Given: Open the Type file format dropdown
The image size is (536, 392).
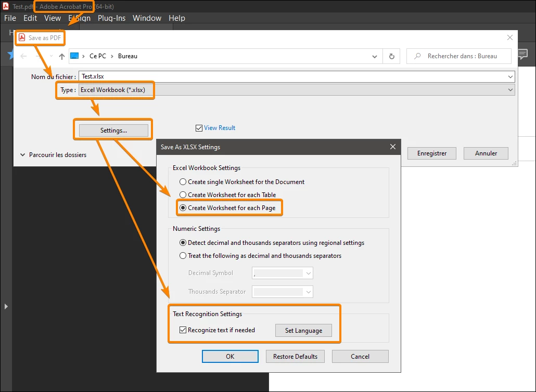Looking at the screenshot, I should pyautogui.click(x=297, y=90).
